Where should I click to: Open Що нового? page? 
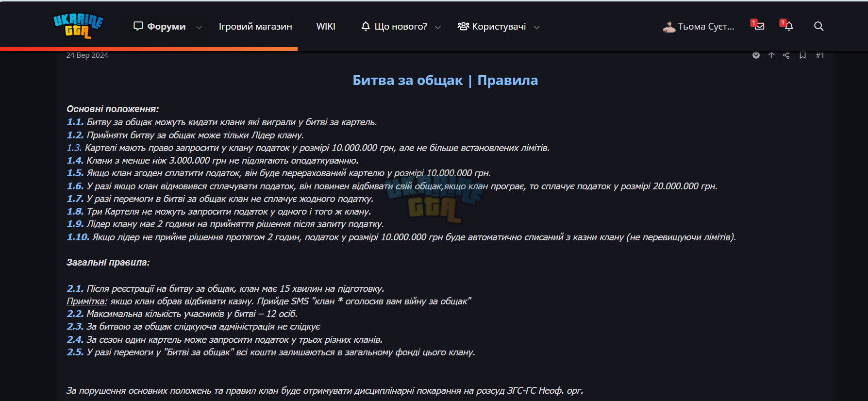tap(395, 26)
